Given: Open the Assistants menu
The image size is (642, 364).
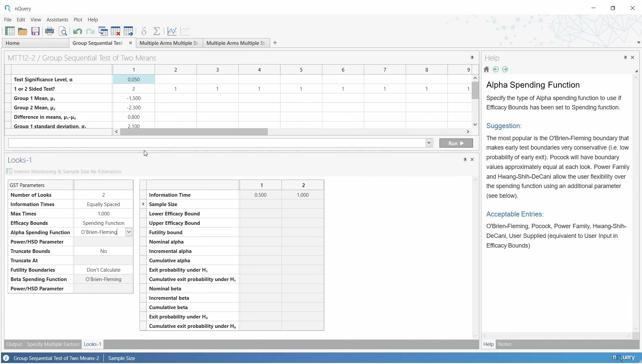Looking at the screenshot, I should point(57,20).
